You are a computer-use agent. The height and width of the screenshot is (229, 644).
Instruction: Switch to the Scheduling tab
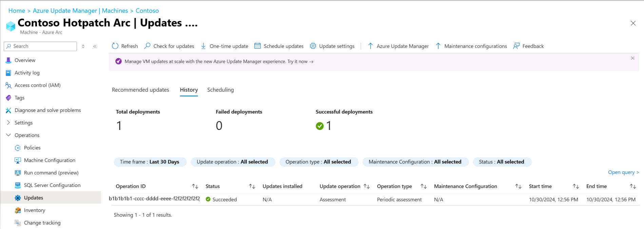click(x=220, y=90)
